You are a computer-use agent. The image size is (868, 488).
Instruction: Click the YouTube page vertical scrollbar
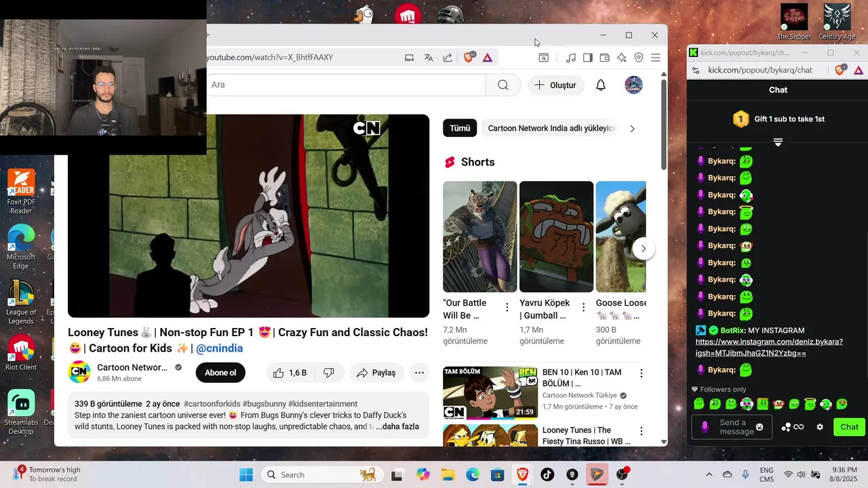point(663,125)
